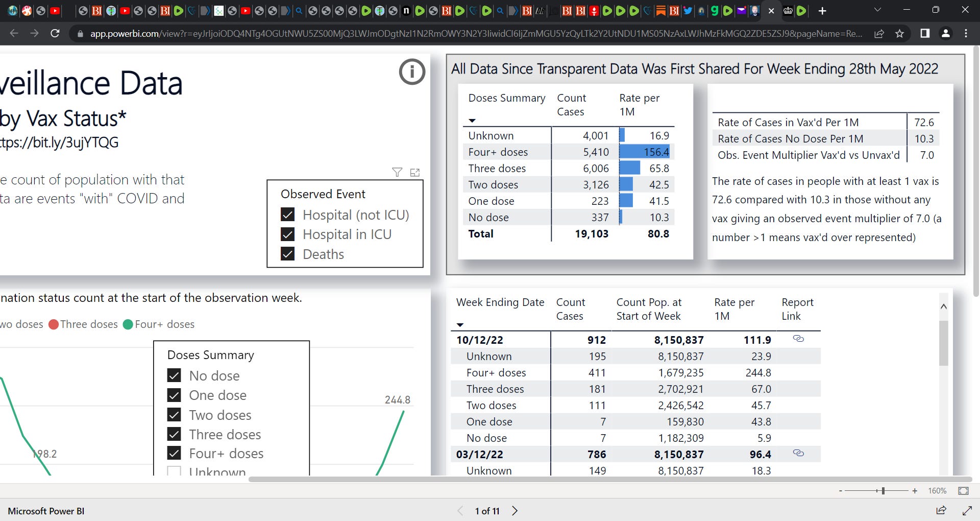The height and width of the screenshot is (521, 980).
Task: Open focus mode icon above Observed Event
Action: click(x=415, y=173)
